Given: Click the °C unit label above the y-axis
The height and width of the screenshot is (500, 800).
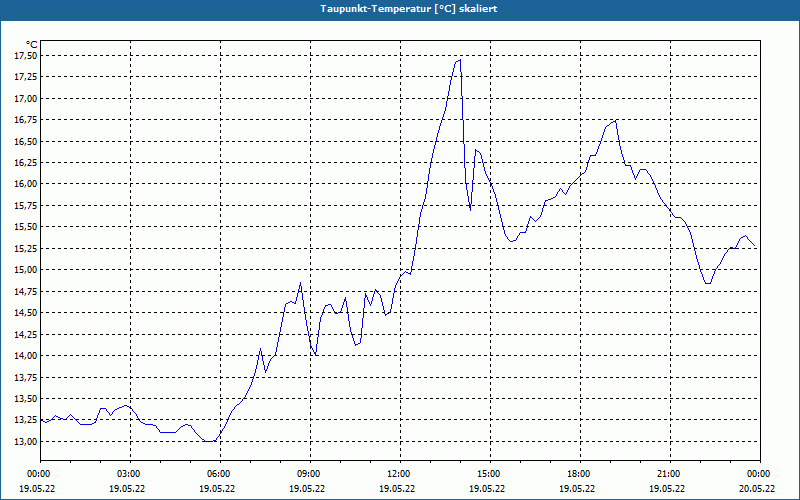Looking at the screenshot, I should (x=32, y=45).
